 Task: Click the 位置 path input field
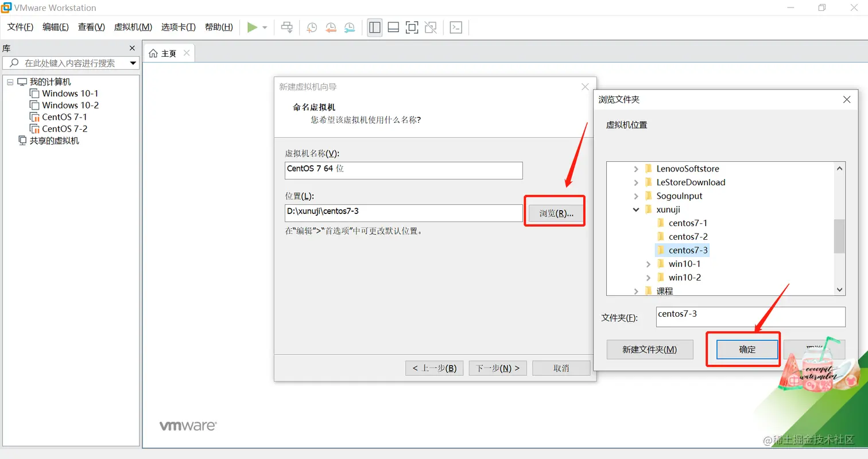[x=404, y=213]
